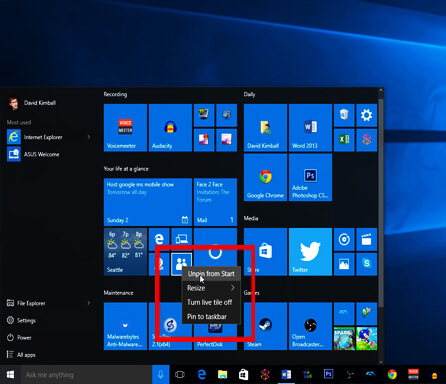Screen dimensions: 446x384
Task: Open Chrome from the taskbar
Action: pos(392,375)
